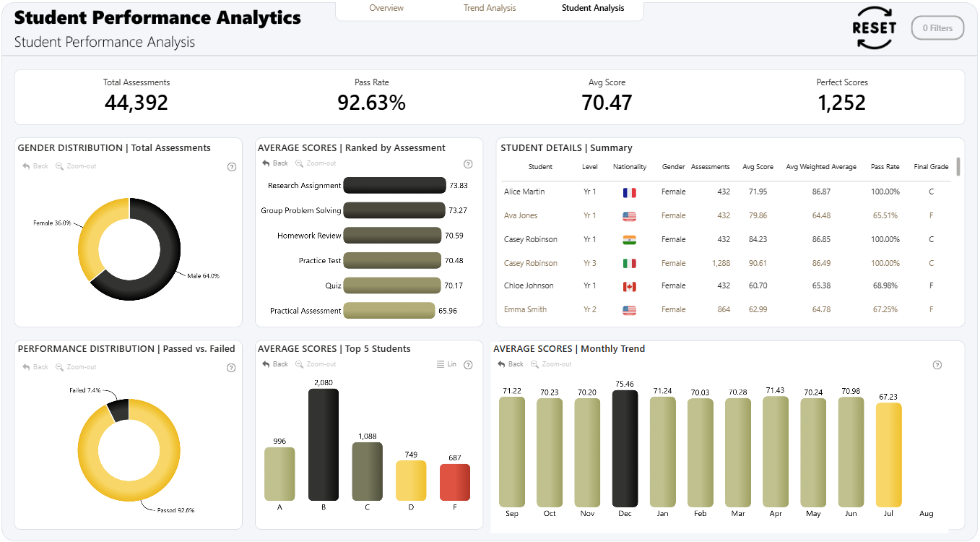Click Zoom-out in Top 5 Students chart
This screenshot has width=980, height=542.
pyautogui.click(x=316, y=364)
